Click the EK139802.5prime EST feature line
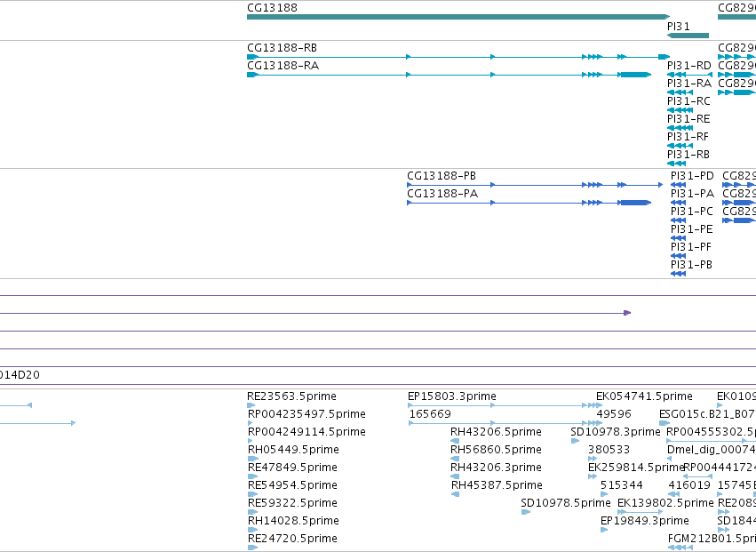Screen dimensions: 756x552 point(641,512)
